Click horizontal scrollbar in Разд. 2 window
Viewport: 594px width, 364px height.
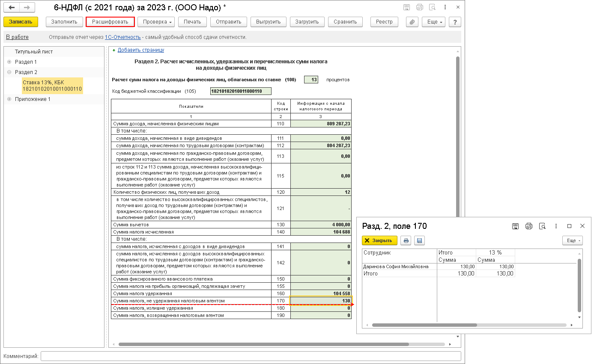click(x=424, y=325)
